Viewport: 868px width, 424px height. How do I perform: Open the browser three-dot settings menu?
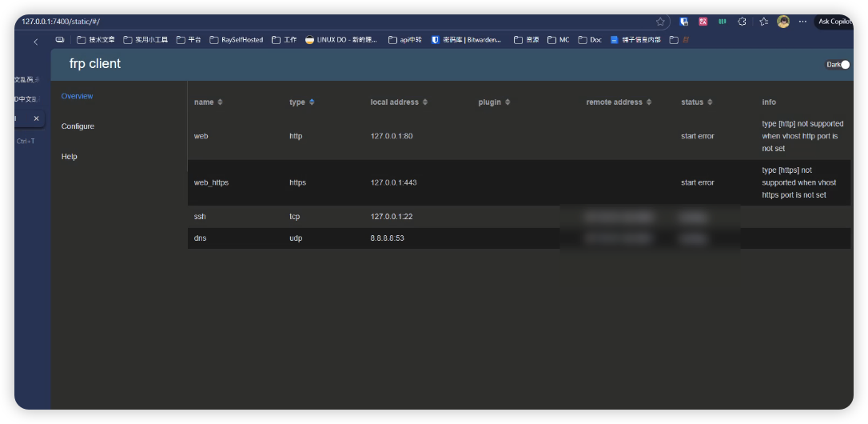[802, 22]
